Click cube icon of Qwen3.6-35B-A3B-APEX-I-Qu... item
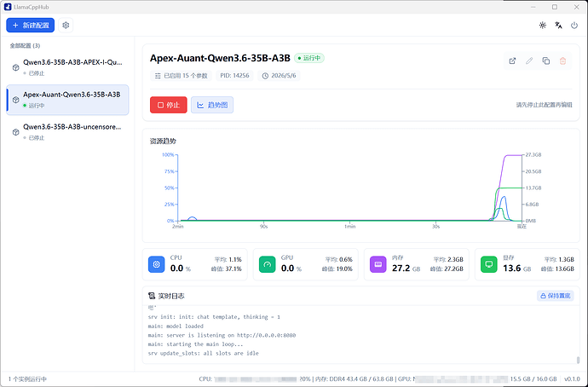Viewport: 588px width, 387px height. 15,67
